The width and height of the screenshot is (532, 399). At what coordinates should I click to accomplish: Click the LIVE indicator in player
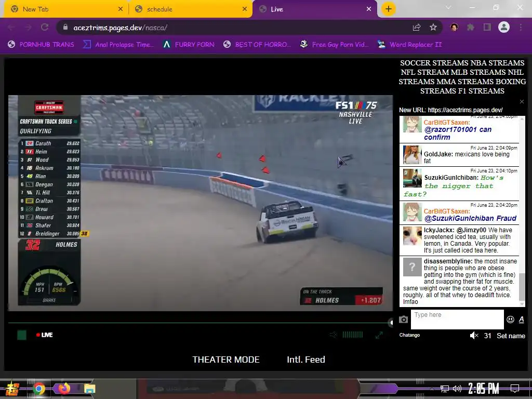click(x=45, y=335)
